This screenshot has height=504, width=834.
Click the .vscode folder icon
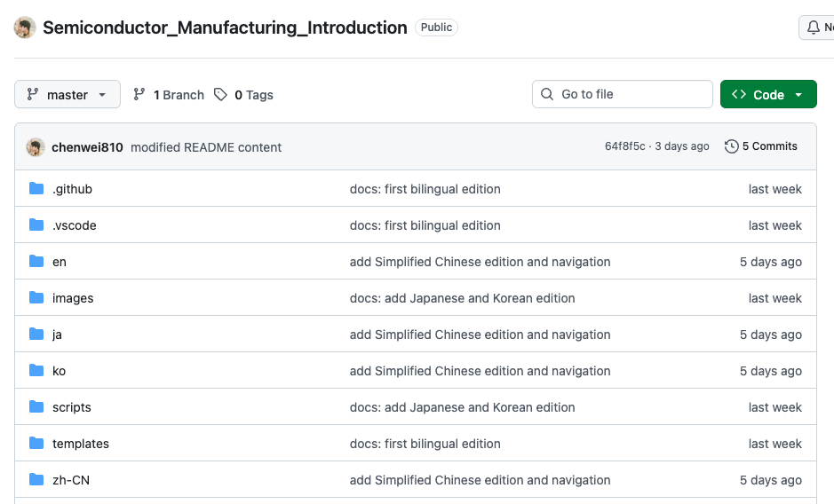[36, 224]
